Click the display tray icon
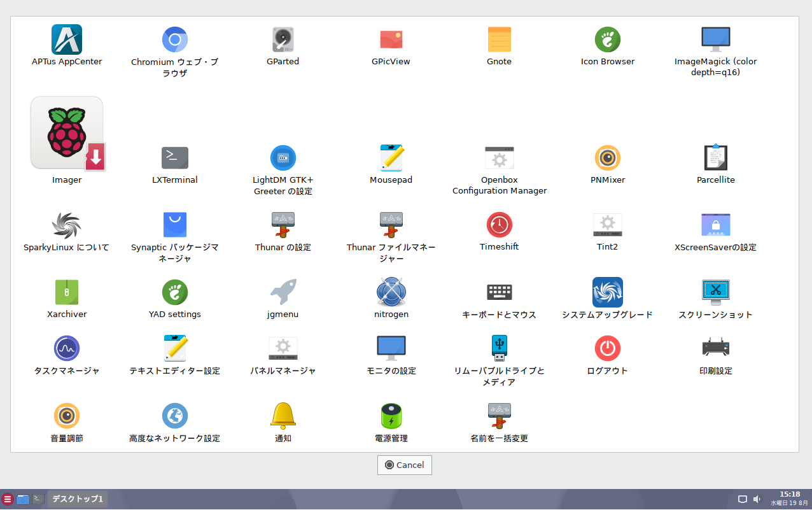The width and height of the screenshot is (812, 510). (743, 499)
